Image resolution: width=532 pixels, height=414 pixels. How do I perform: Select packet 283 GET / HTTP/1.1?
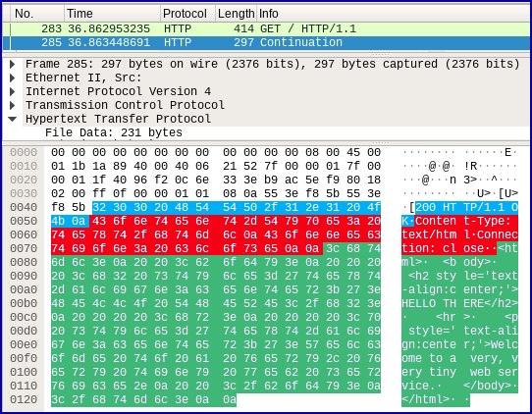[x=266, y=28]
